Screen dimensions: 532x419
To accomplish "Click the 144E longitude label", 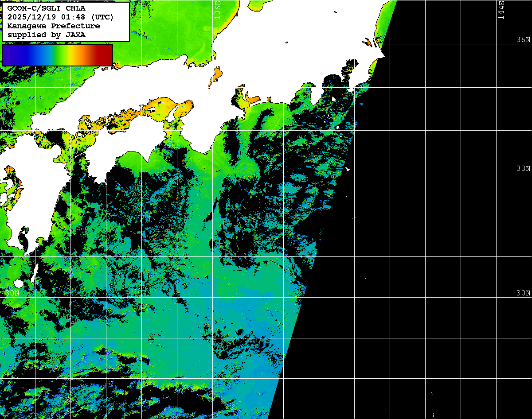I will pyautogui.click(x=501, y=10).
